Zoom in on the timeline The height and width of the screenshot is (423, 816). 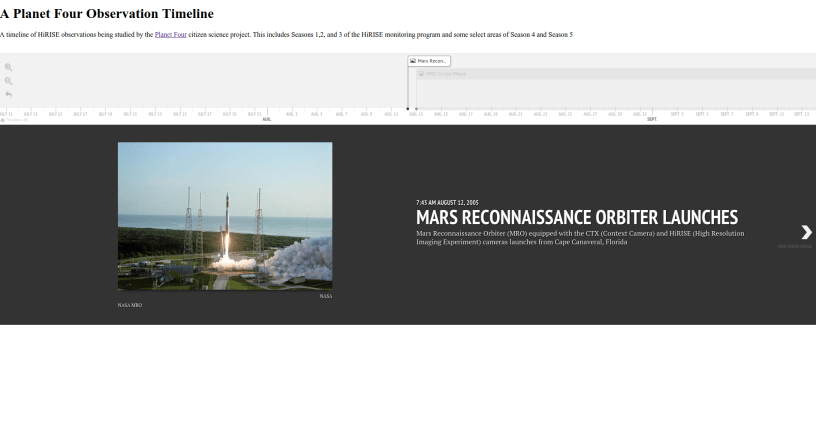pos(9,67)
